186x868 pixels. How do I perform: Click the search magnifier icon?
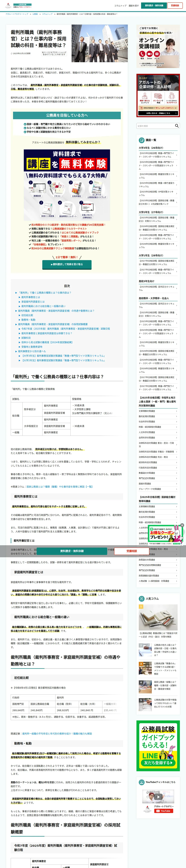pyautogui.click(x=177, y=126)
